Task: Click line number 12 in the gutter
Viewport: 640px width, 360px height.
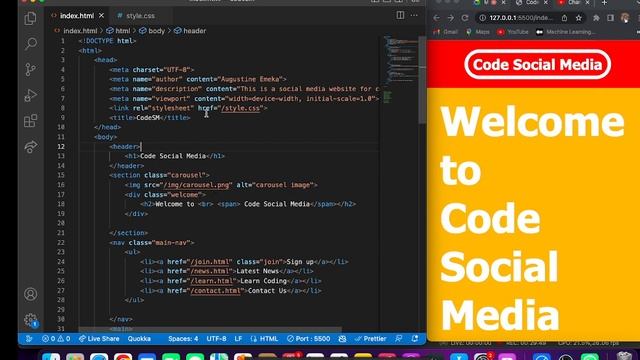Action: (60, 147)
